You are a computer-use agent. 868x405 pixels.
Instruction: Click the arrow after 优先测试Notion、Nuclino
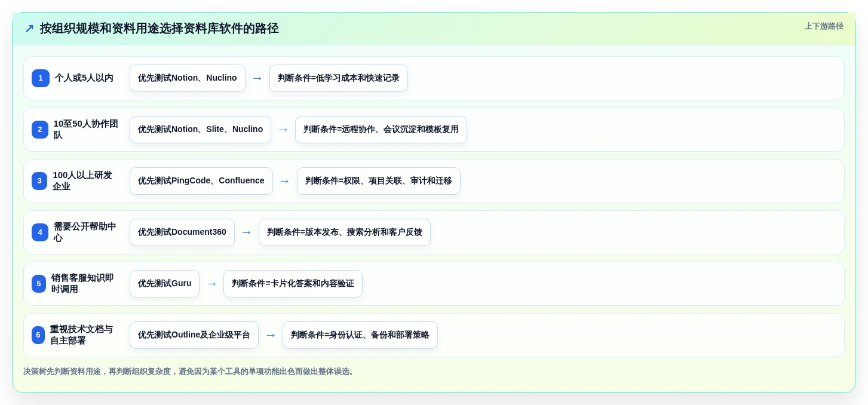[x=257, y=78]
